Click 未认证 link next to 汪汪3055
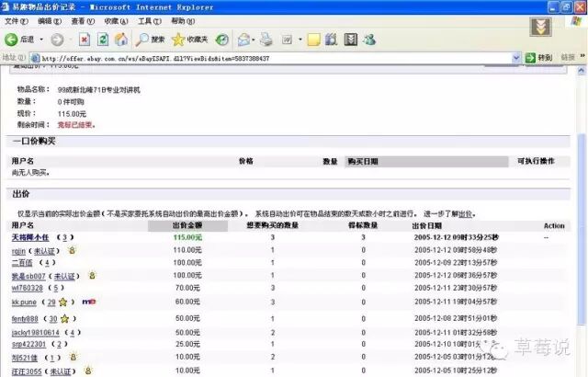Screen dimensions: 588x377 click(x=61, y=371)
